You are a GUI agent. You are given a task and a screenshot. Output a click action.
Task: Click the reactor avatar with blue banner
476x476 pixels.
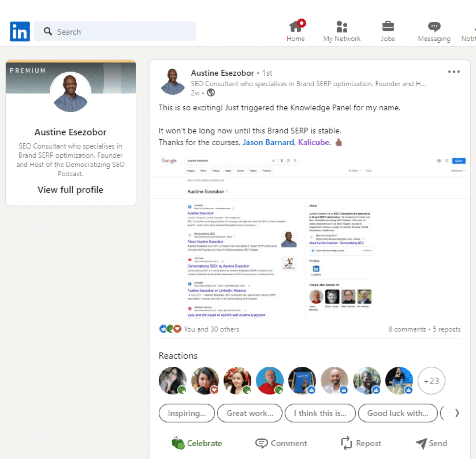pos(302,380)
